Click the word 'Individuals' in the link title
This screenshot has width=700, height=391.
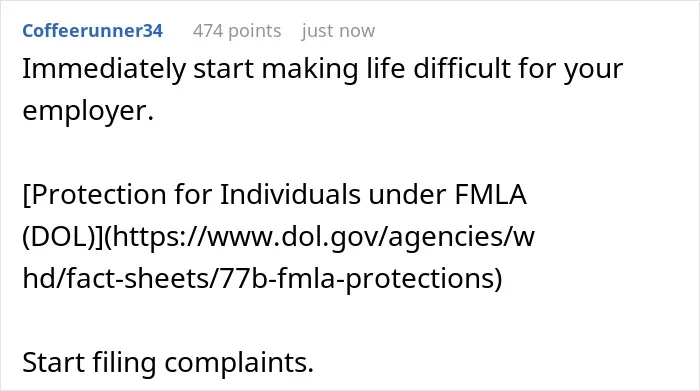(x=290, y=195)
